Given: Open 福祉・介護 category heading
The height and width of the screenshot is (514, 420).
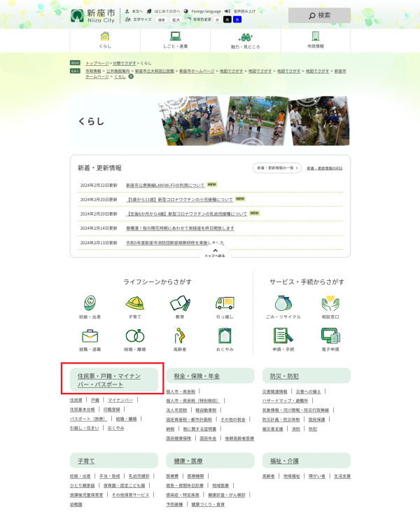Looking at the screenshot, I should pyautogui.click(x=307, y=461).
